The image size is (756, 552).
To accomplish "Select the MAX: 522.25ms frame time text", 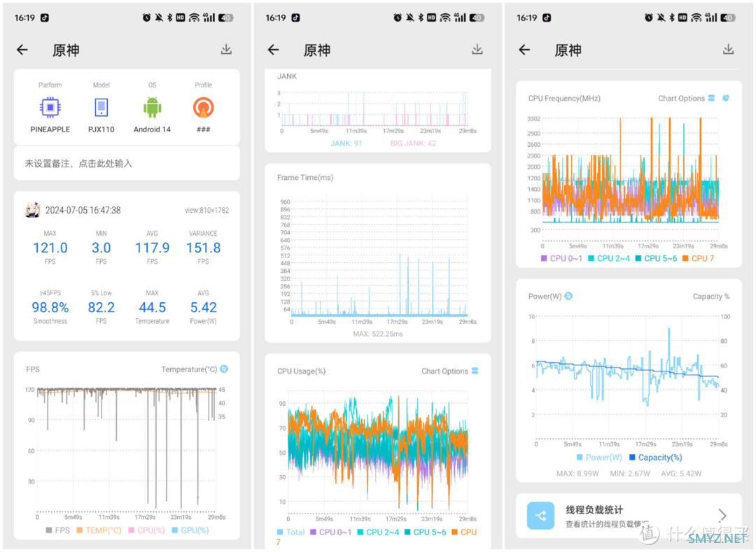I will 377,334.
